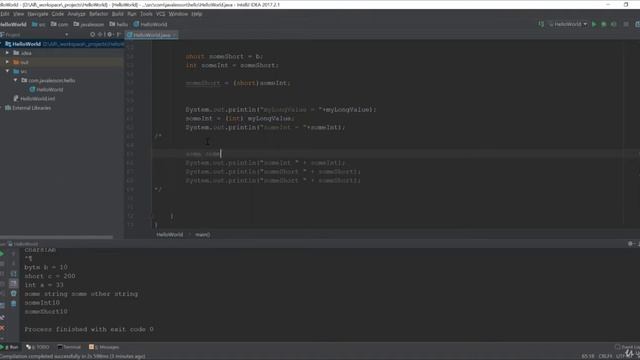
Task: Open the Analyze menu
Action: [x=76, y=14]
